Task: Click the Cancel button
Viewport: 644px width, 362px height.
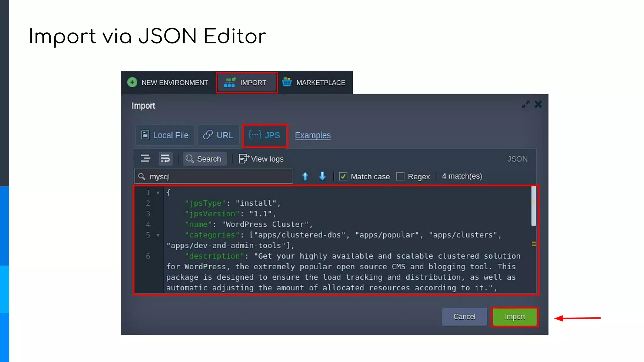Action: click(464, 316)
